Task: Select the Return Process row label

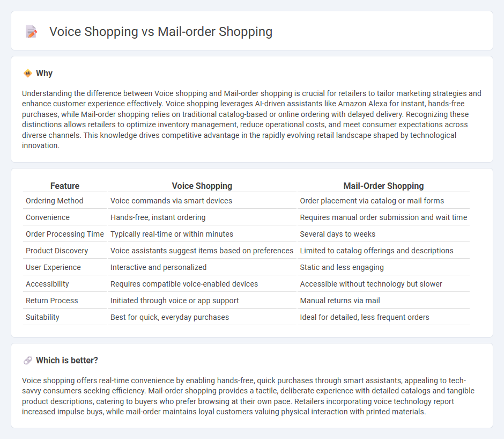Action: coord(52,301)
